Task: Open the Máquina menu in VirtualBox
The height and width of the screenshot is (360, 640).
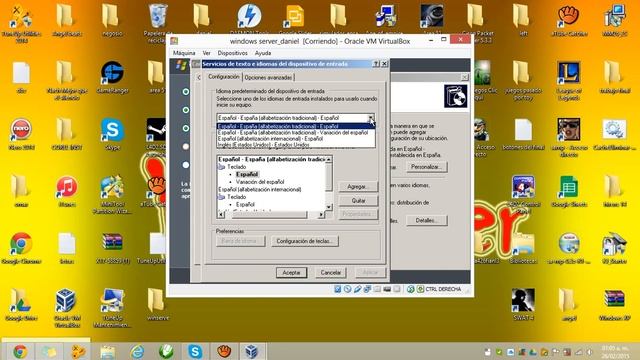Action: (x=184, y=53)
